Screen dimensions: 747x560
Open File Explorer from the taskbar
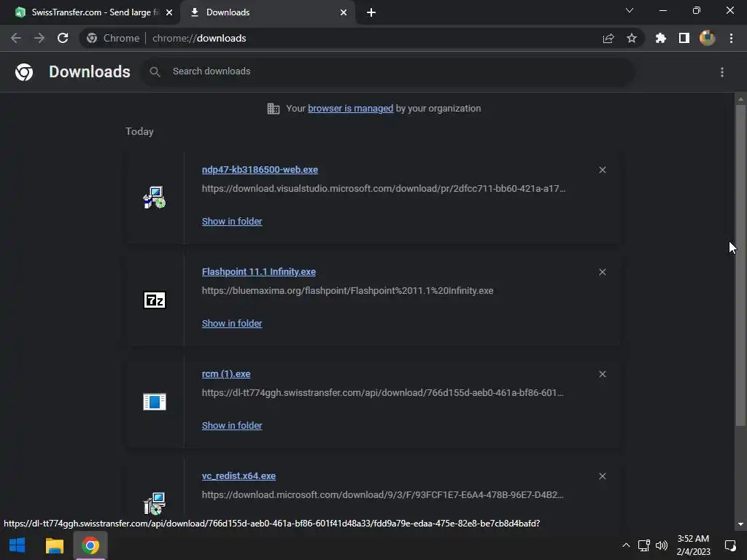(54, 545)
